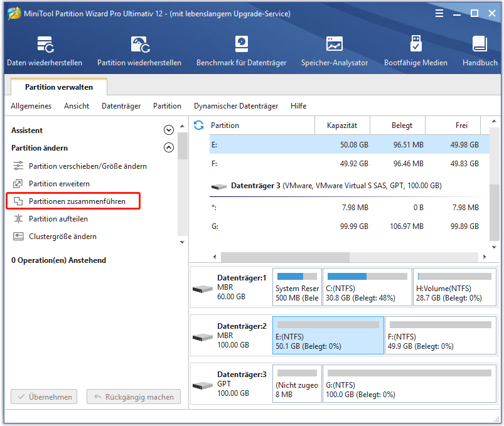Image resolution: width=504 pixels, height=426 pixels.
Task: Click the refresh partition list icon
Action: coord(198,125)
